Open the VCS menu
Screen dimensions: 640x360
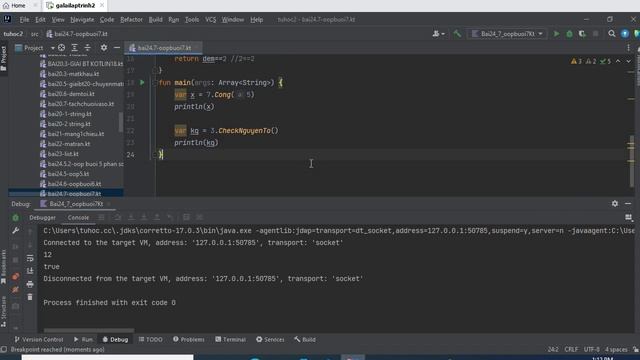tap(211, 20)
